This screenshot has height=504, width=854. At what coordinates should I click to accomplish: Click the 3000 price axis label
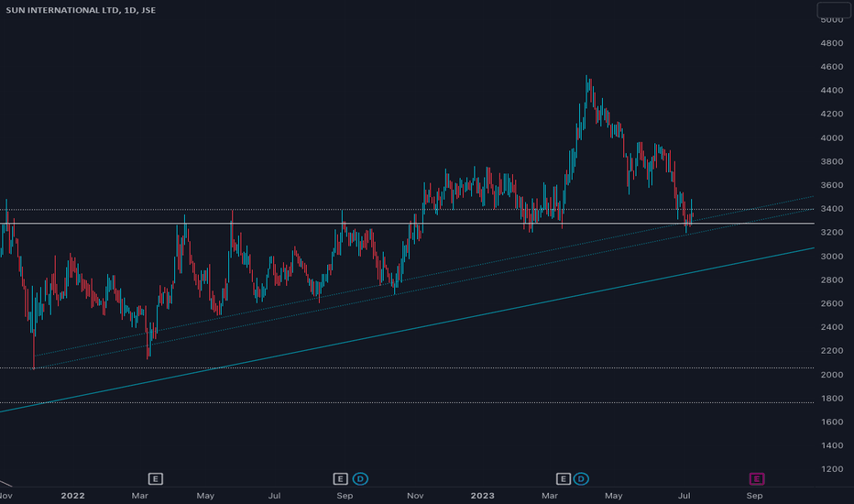832,256
